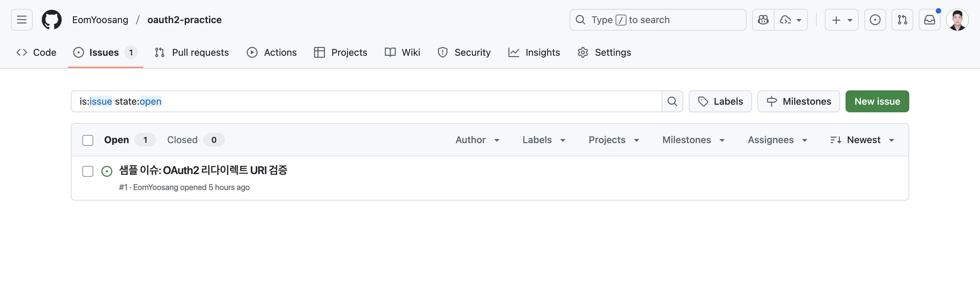Tick the select-all issues checkbox
Screen dimensions: 980x308
coord(88,140)
